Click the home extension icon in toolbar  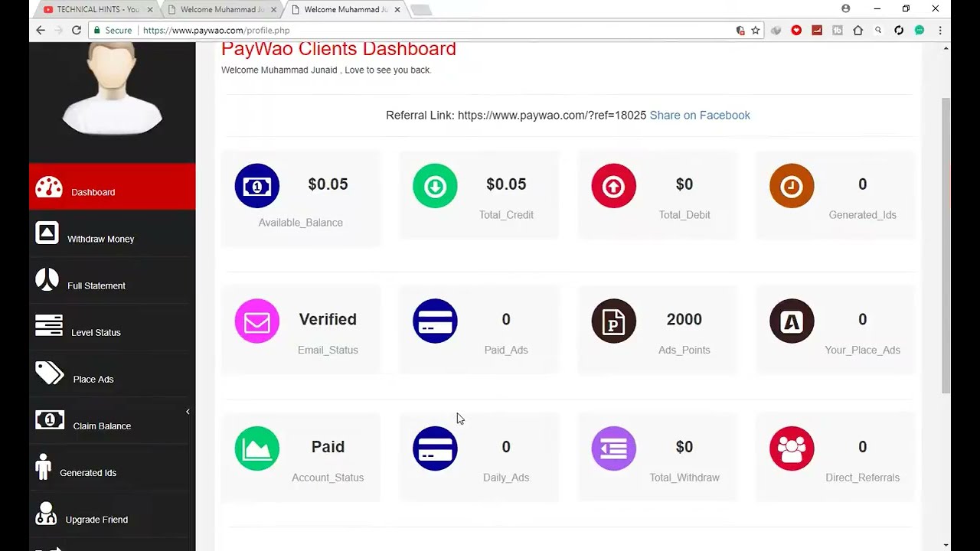coord(858,31)
